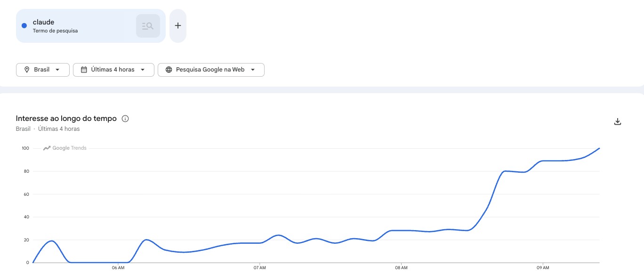Screen dimensions: 644x280
Task: Expand the Últimas 4 horas dropdown arrow
Action: click(x=143, y=70)
